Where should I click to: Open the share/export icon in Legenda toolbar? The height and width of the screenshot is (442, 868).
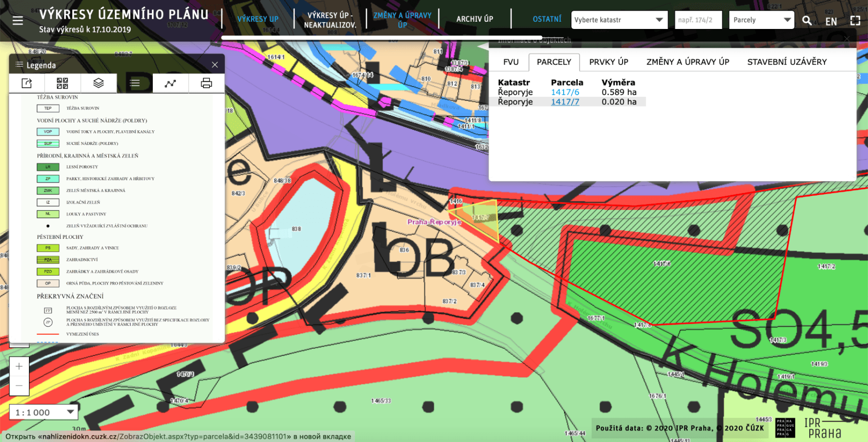coord(27,83)
